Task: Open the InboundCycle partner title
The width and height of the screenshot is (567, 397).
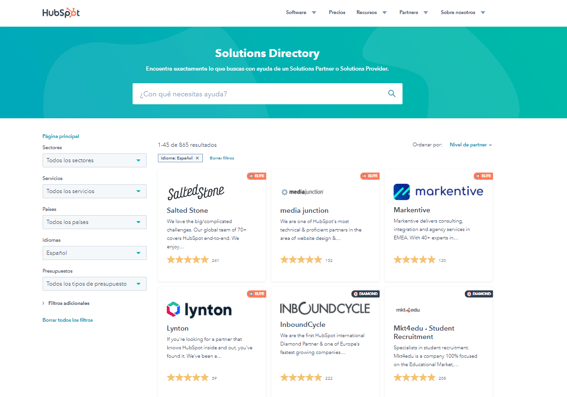Action: tap(302, 324)
